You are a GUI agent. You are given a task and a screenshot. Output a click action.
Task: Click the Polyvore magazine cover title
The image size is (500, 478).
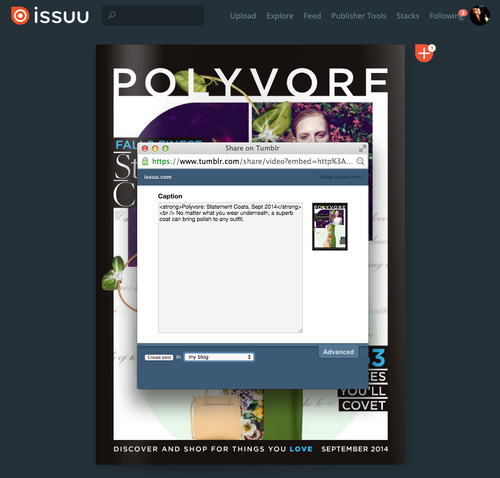[x=251, y=82]
